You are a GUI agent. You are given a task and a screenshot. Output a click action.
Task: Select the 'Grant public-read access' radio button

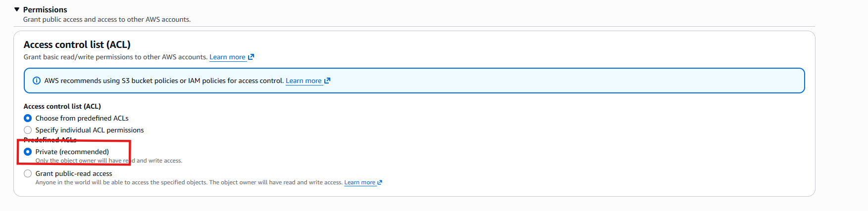point(28,173)
